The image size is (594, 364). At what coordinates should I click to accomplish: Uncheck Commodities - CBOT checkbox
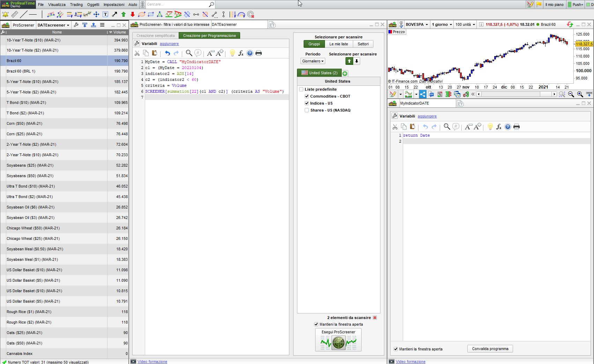point(307,96)
